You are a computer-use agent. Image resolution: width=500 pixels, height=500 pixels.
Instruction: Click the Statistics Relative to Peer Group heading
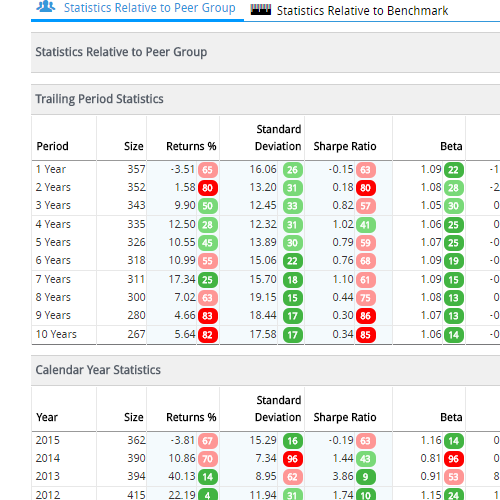[121, 52]
